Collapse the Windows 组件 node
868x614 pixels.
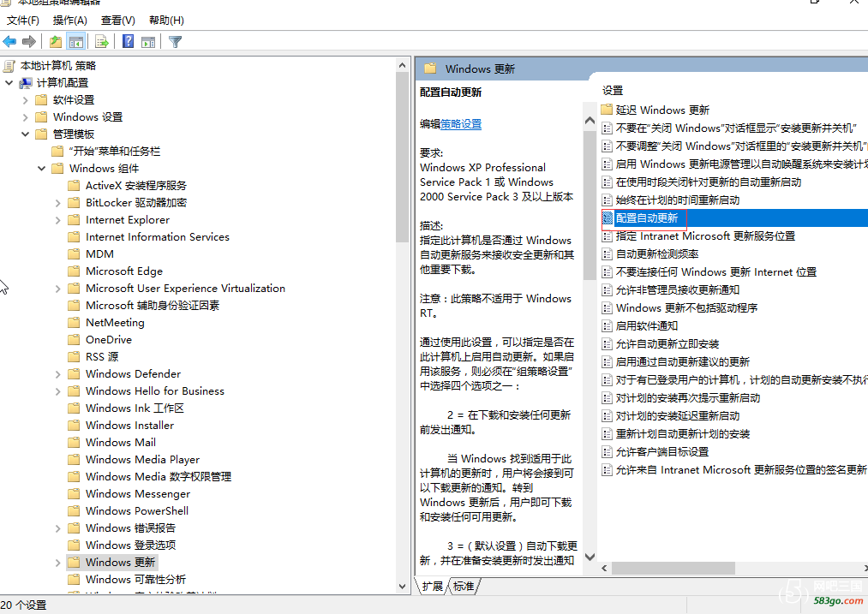(41, 169)
